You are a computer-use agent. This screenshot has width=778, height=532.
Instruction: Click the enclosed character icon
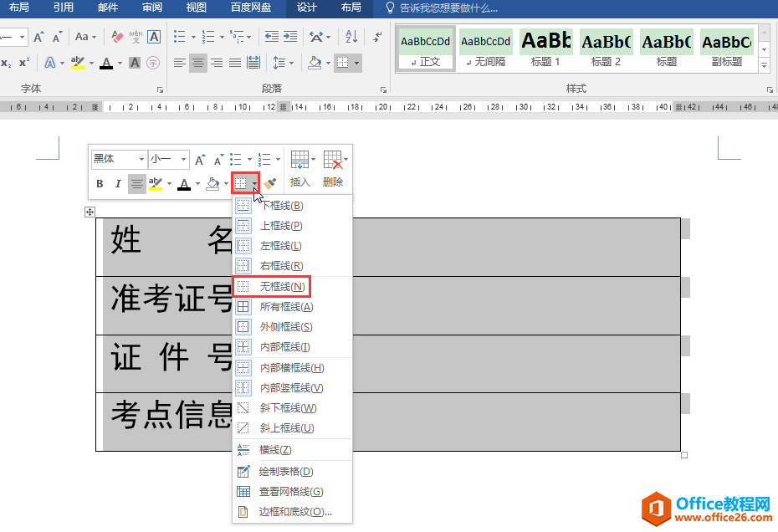153,63
